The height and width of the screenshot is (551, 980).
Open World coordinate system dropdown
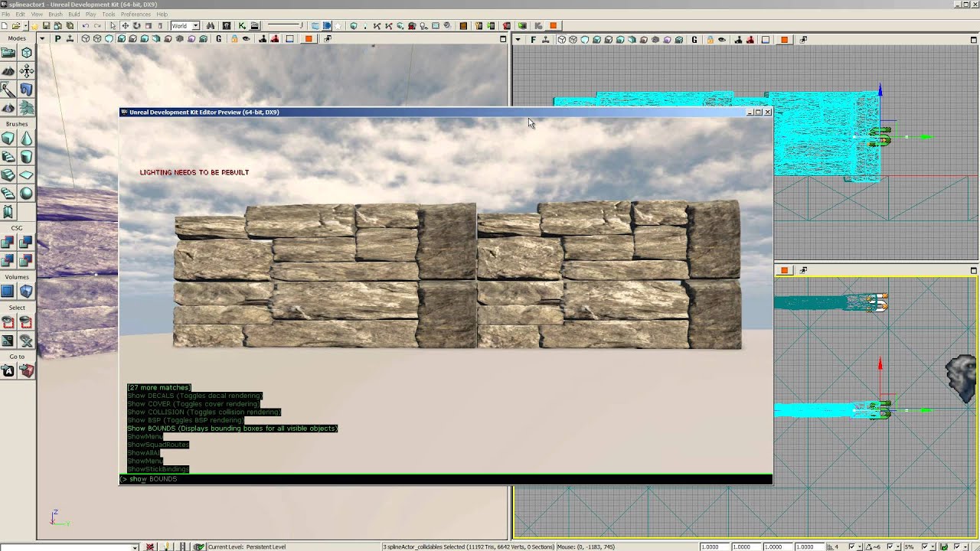(x=196, y=25)
